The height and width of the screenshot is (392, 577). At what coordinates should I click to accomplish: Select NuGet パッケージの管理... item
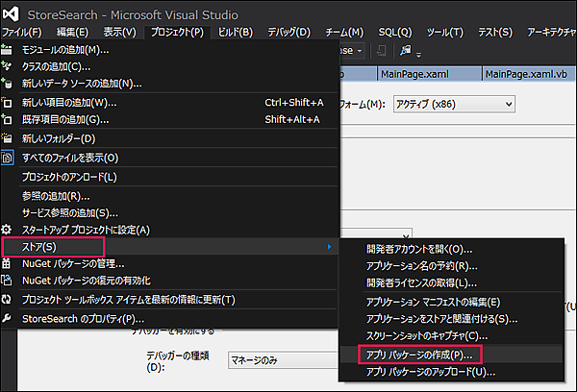click(x=169, y=263)
